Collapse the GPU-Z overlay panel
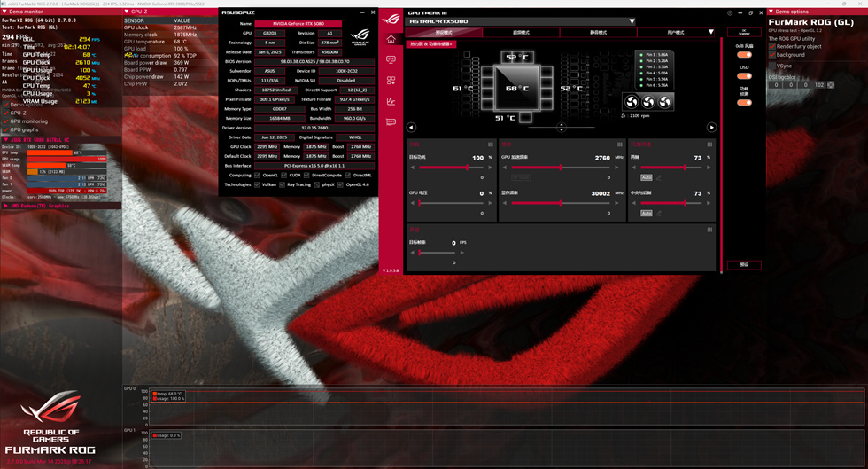Image resolution: width=868 pixels, height=469 pixels. pyautogui.click(x=127, y=12)
